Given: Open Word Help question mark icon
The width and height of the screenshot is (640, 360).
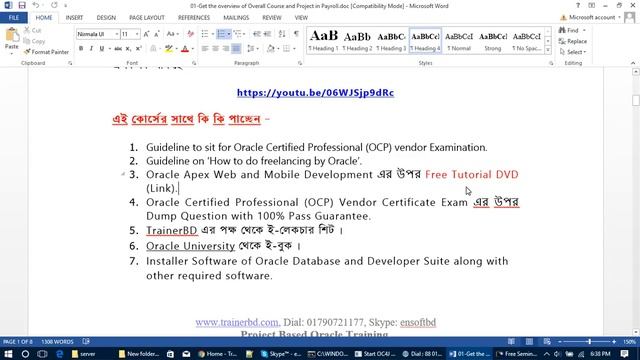Looking at the screenshot, I should tap(578, 6).
